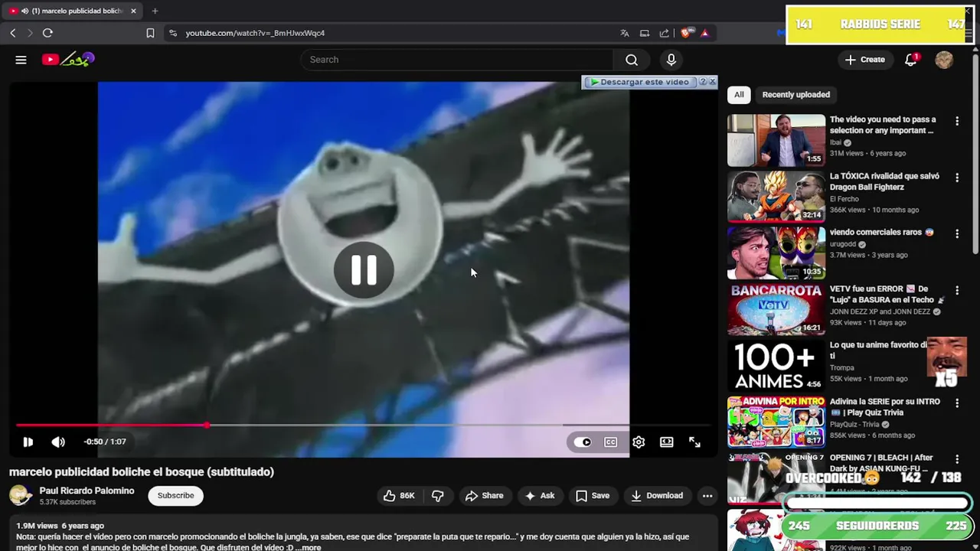Start voice search with the microphone

pyautogui.click(x=671, y=60)
